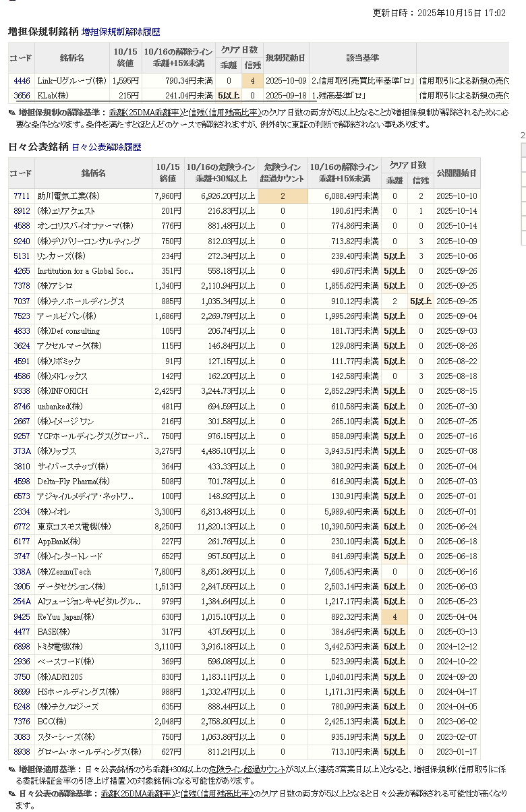Select stock code 8912 エリアクエスト

tap(22, 211)
